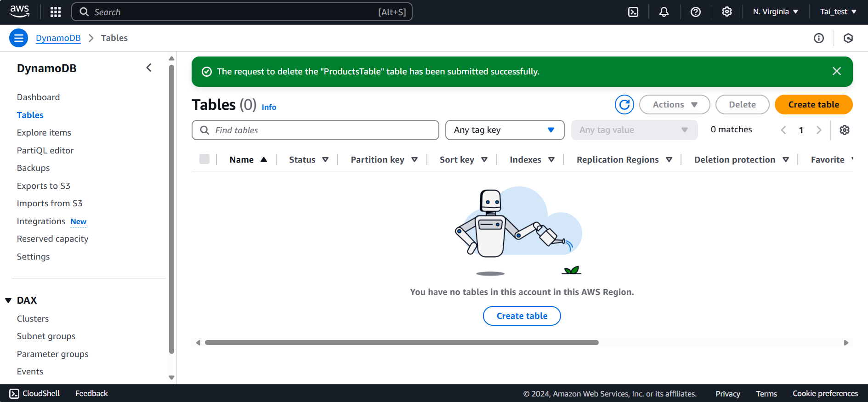Viewport: 868px width, 402px height.
Task: Sort by the Deletion protection column
Action: pyautogui.click(x=742, y=159)
